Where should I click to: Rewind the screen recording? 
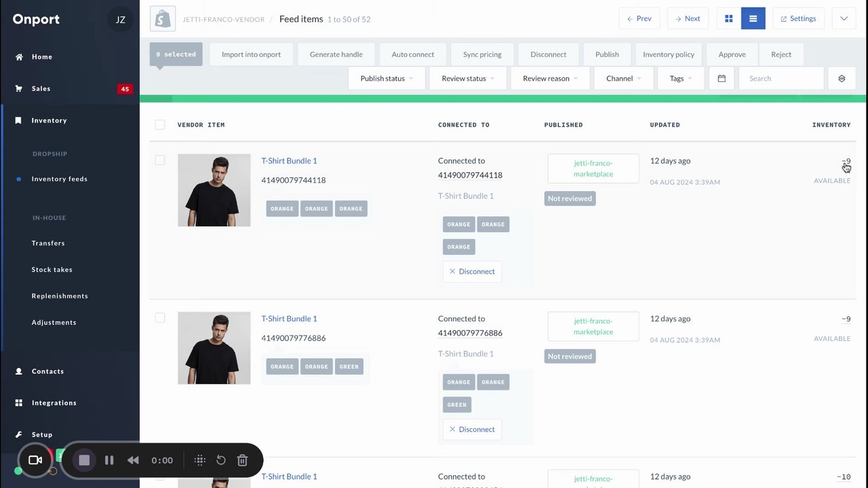point(133,460)
